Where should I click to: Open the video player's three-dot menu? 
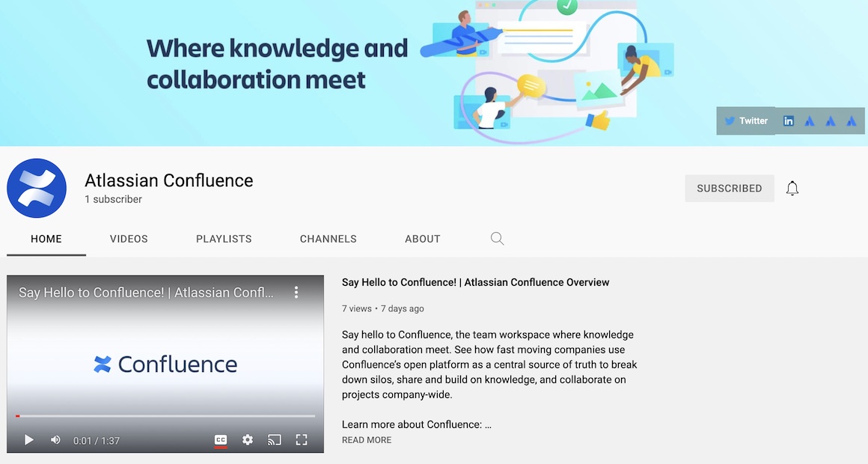(296, 293)
